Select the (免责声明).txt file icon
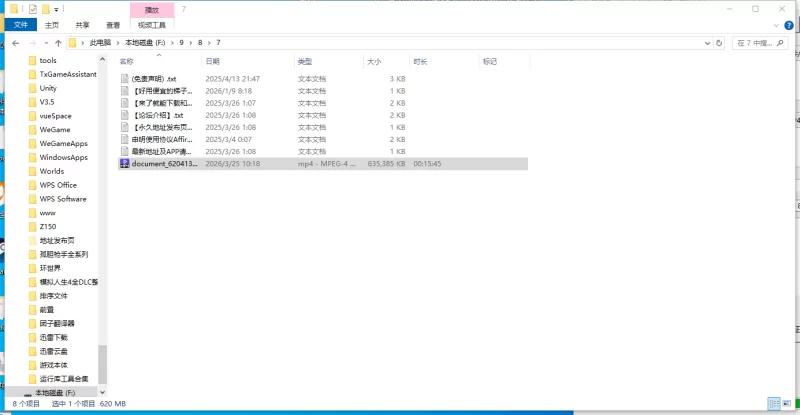 click(x=124, y=79)
